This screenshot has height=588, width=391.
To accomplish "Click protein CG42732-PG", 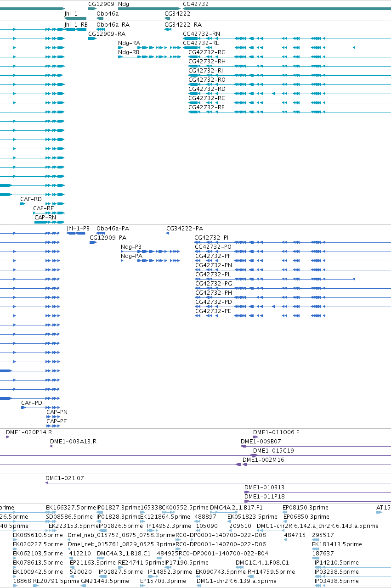I will pos(214,284).
